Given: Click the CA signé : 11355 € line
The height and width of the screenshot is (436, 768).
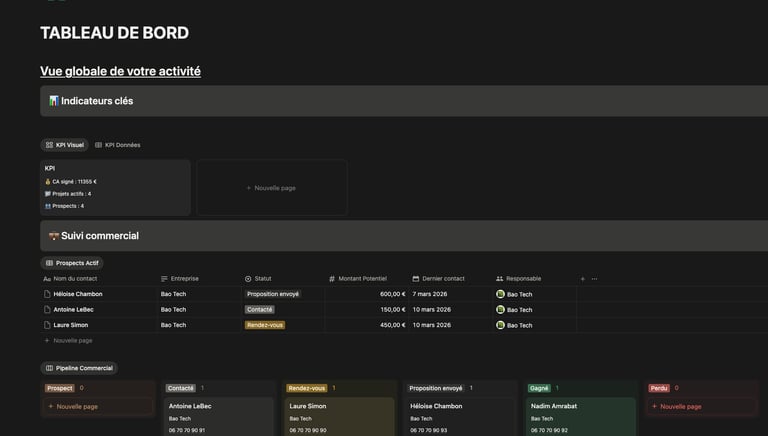Looking at the screenshot, I should pyautogui.click(x=71, y=182).
